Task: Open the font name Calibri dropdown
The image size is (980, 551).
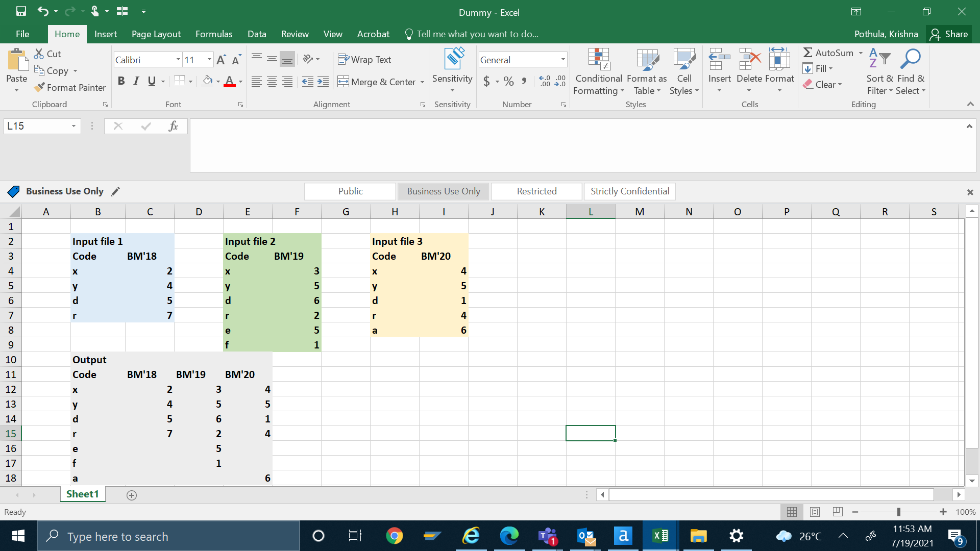Action: 178,60
